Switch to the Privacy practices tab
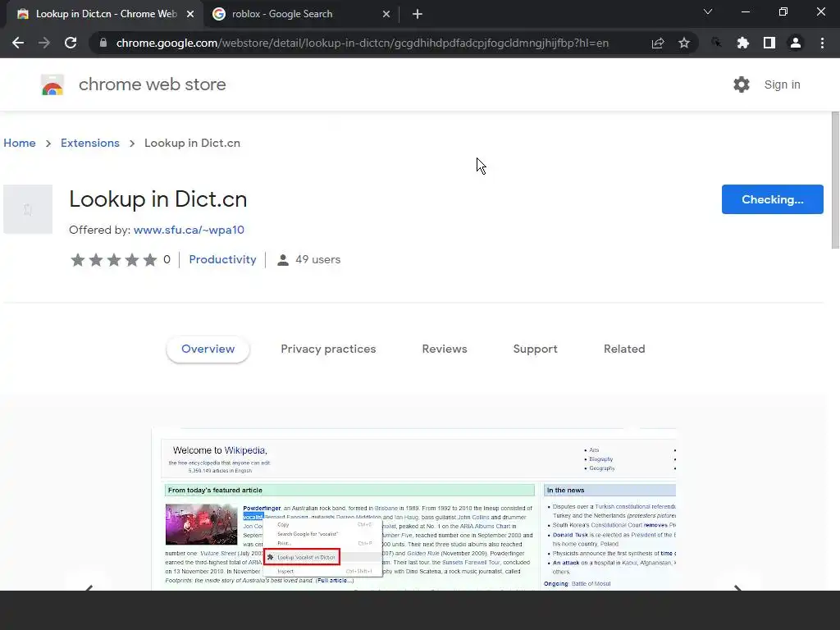 (328, 349)
